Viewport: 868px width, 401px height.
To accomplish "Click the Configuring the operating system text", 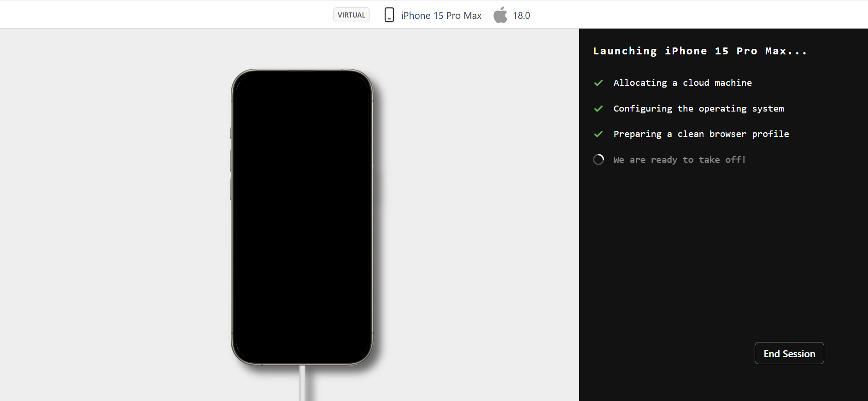I will pos(699,109).
